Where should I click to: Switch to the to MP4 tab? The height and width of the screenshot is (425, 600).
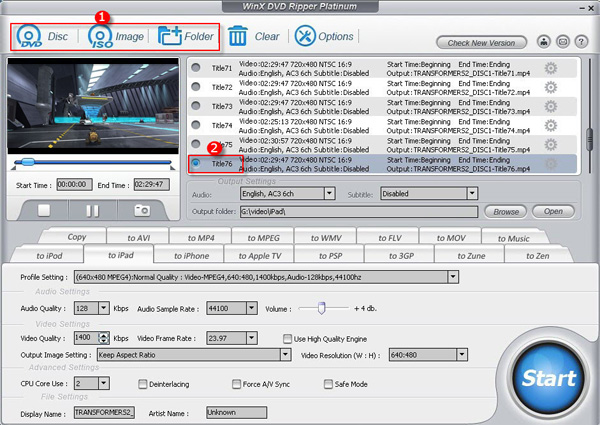coord(201,238)
